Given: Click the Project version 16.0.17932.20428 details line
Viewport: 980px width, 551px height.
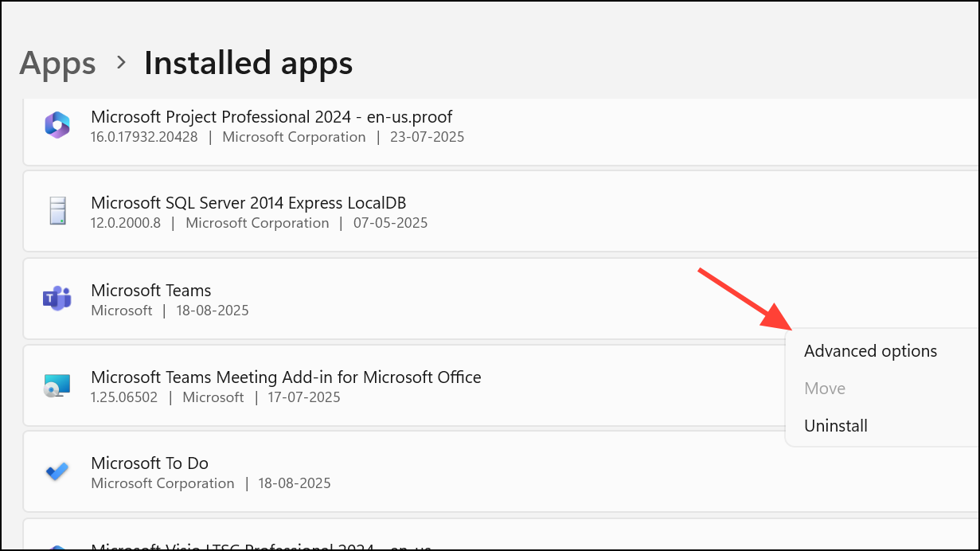Looking at the screenshot, I should point(278,137).
